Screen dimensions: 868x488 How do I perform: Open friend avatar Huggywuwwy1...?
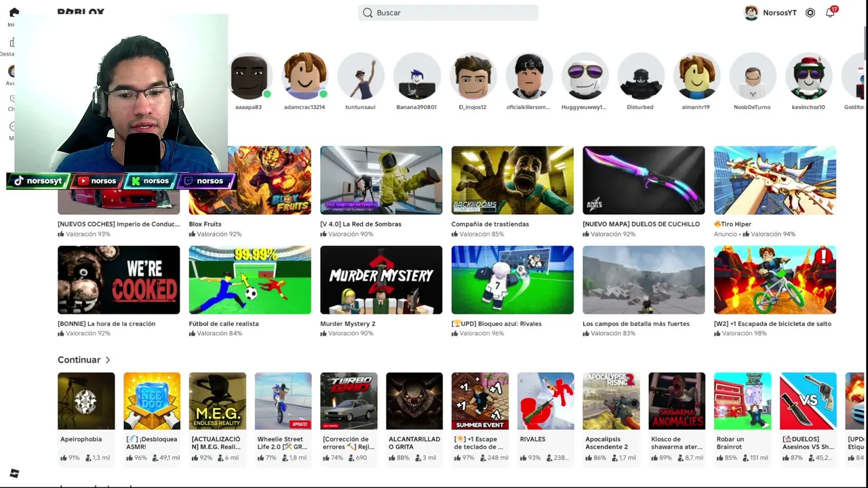pyautogui.click(x=585, y=75)
